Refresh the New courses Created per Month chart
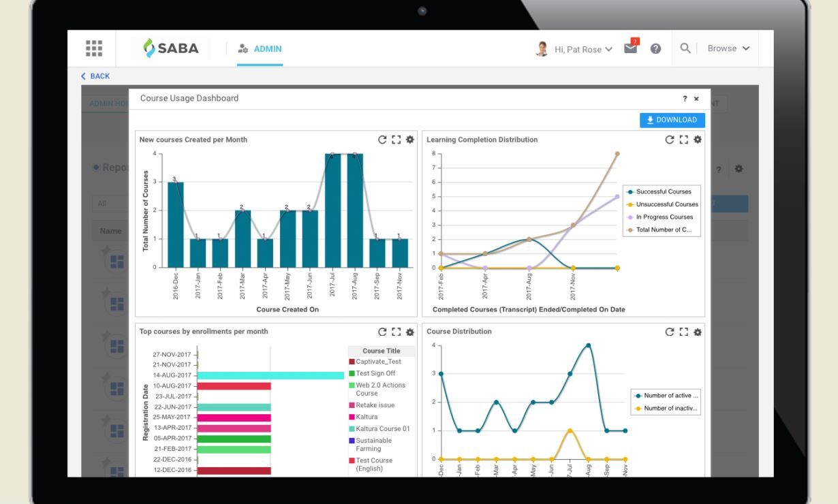The image size is (838, 504). pos(383,140)
